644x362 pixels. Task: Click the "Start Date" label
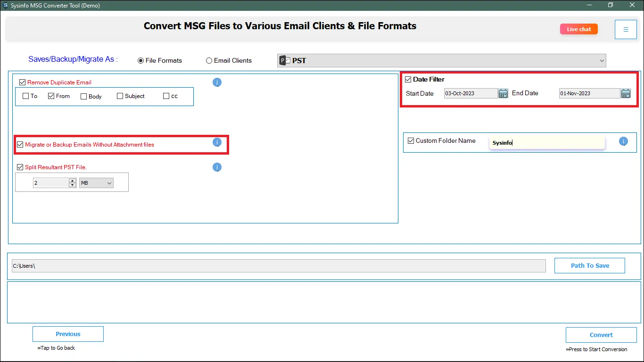pyautogui.click(x=420, y=93)
